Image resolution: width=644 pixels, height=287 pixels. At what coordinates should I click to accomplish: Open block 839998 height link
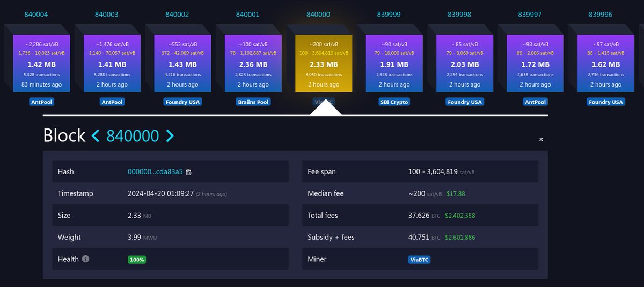pyautogui.click(x=459, y=15)
